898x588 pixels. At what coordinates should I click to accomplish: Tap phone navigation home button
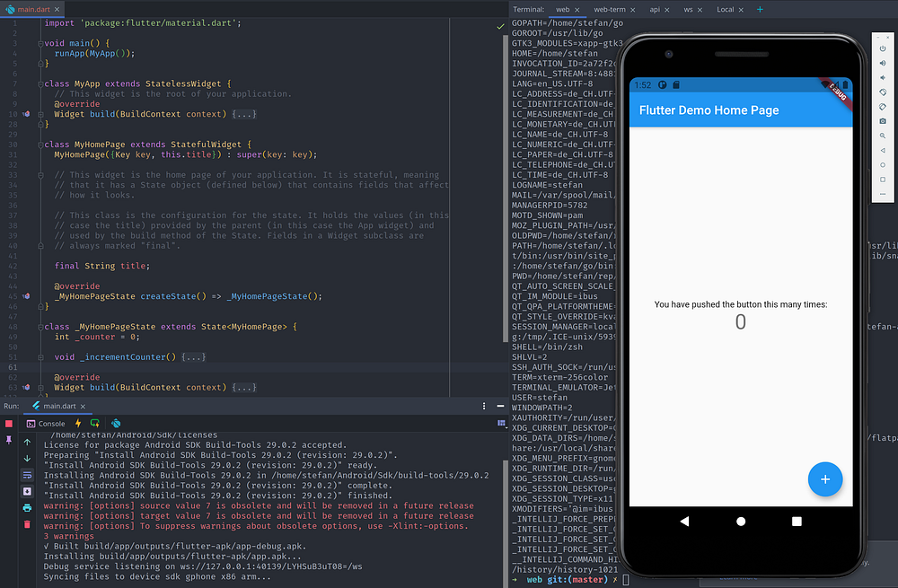click(x=741, y=521)
